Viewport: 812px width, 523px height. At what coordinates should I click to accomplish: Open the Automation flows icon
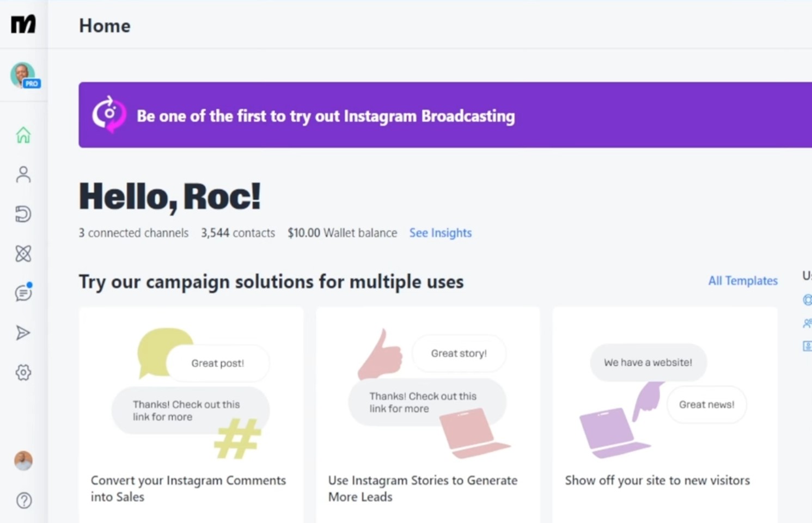[23, 254]
